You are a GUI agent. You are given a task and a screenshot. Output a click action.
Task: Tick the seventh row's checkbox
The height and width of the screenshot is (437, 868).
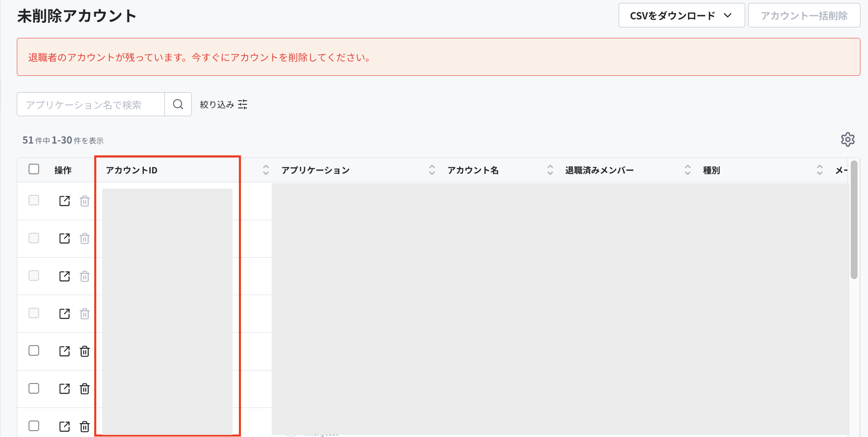pos(34,426)
